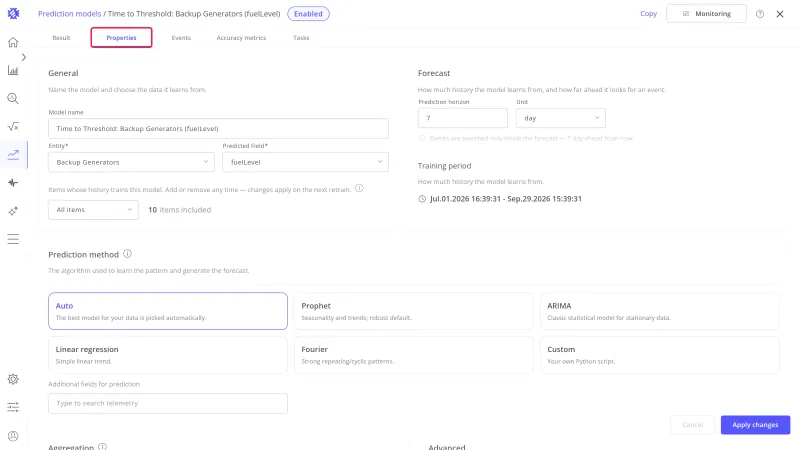Select the Linear regression prediction method
The width and height of the screenshot is (800, 450).
click(168, 355)
